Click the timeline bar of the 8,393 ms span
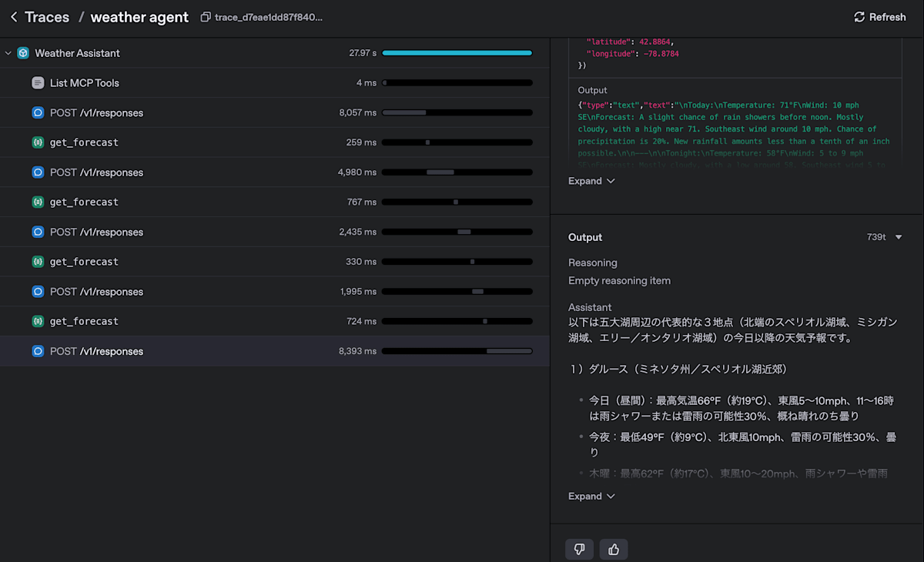924x562 pixels. [457, 351]
